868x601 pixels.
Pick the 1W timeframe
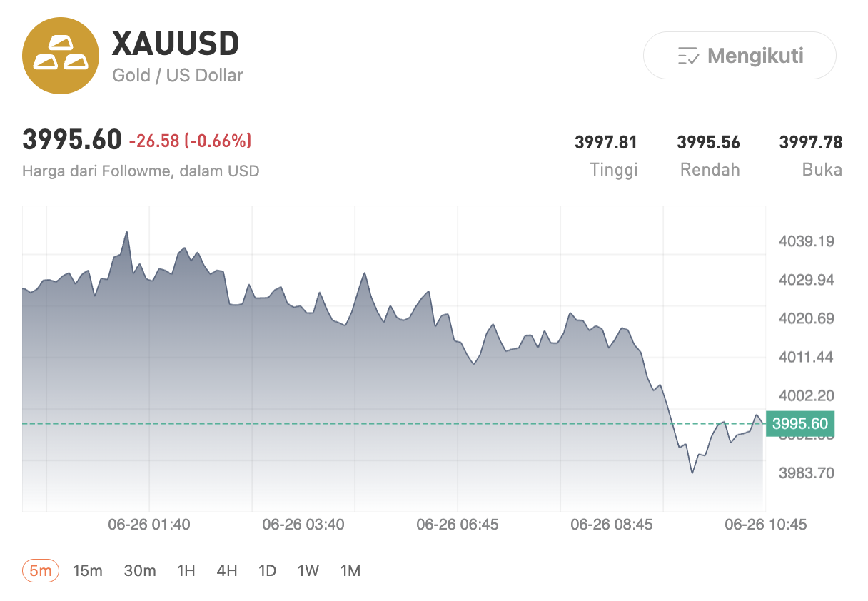(x=308, y=570)
